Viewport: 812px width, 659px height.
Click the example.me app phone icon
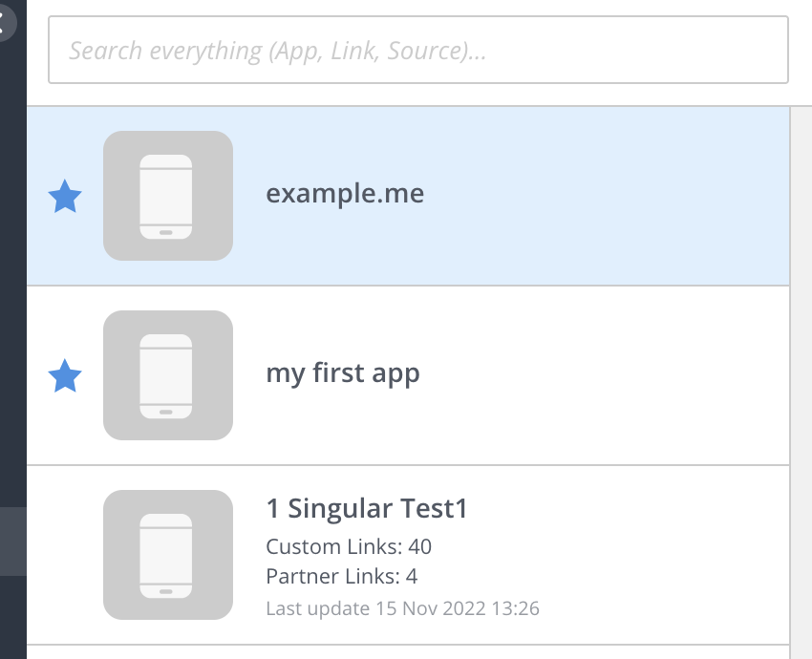coord(168,195)
